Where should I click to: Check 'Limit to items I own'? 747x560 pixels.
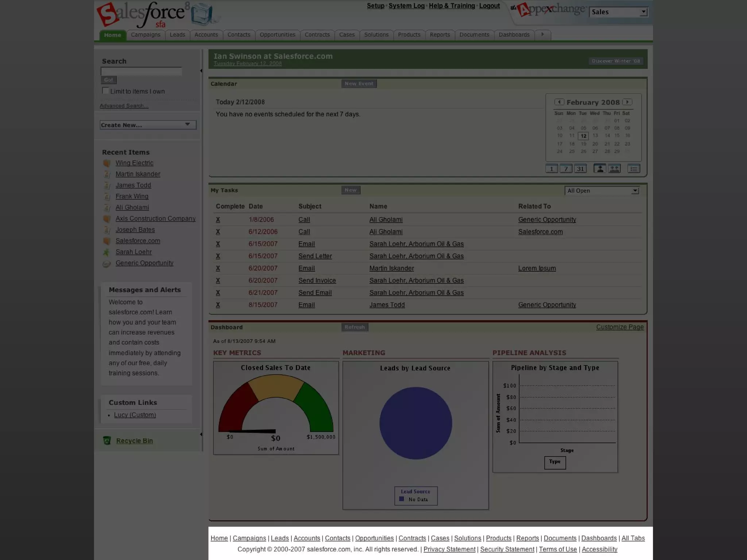tap(105, 91)
